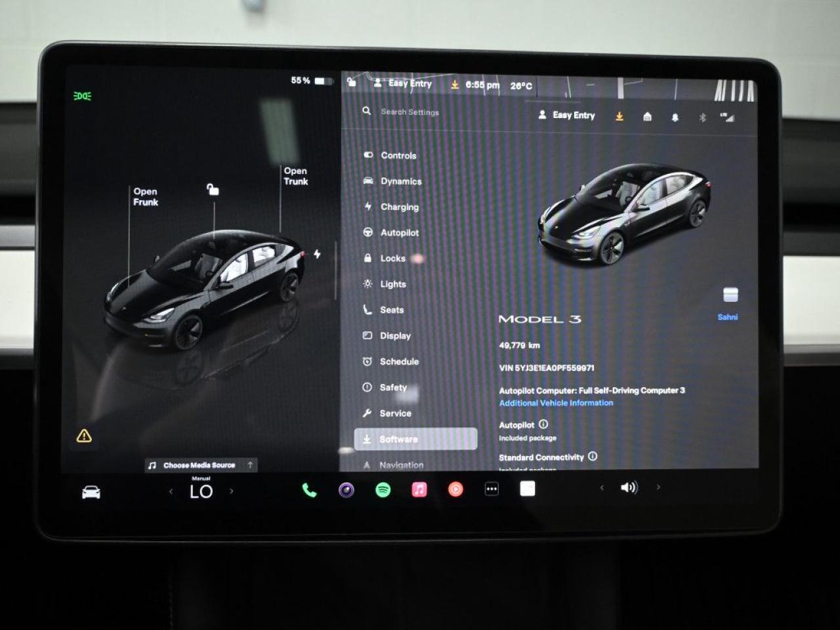
Task: Select the Software settings menu
Action: pyautogui.click(x=415, y=439)
